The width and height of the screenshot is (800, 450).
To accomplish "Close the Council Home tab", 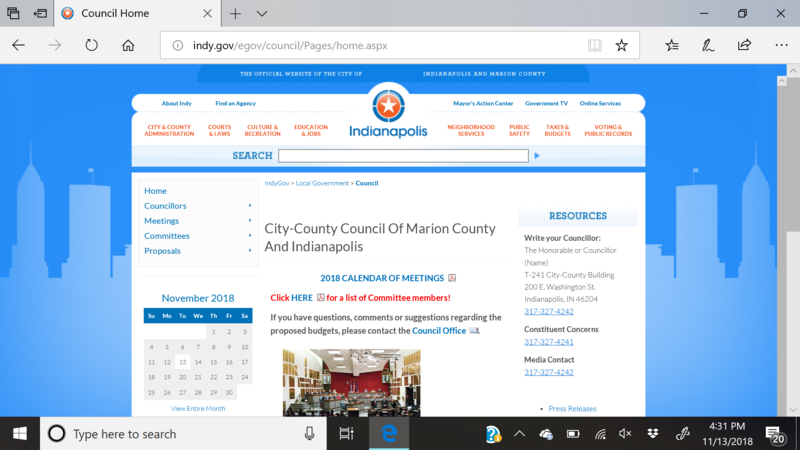I will 207,13.
